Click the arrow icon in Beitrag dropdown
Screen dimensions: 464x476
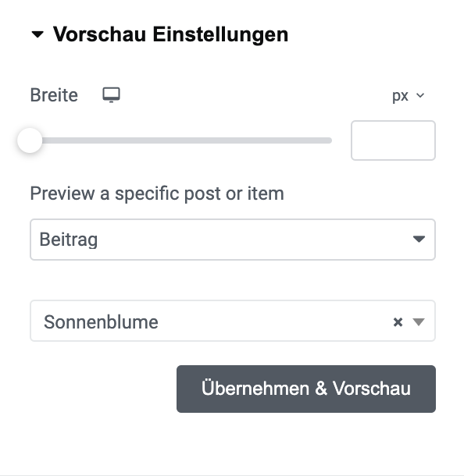point(419,239)
